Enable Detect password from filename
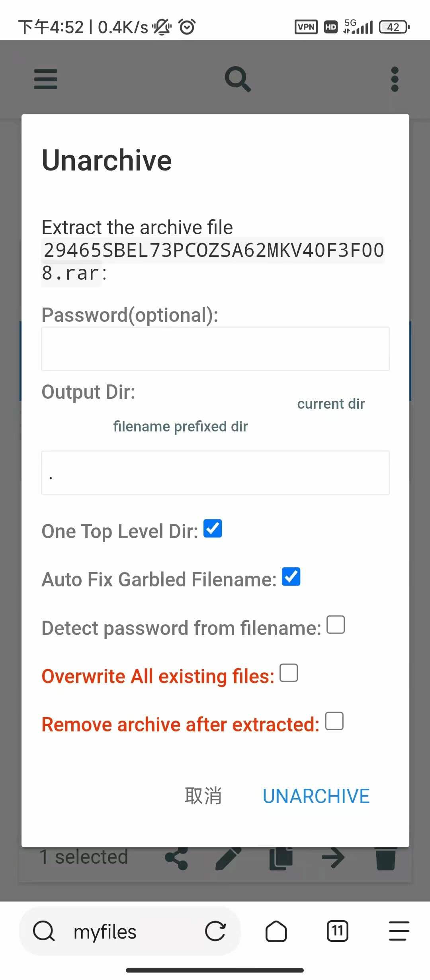Screen dimensions: 430x980 [x=336, y=625]
